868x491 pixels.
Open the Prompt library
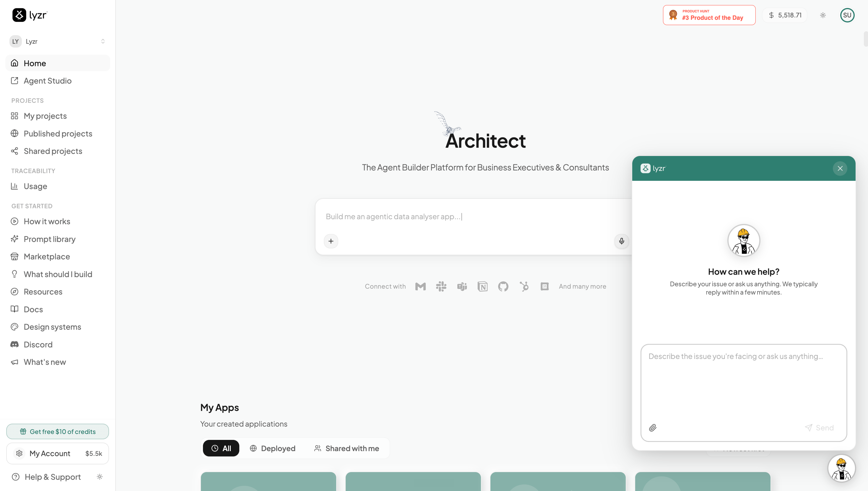point(58,239)
